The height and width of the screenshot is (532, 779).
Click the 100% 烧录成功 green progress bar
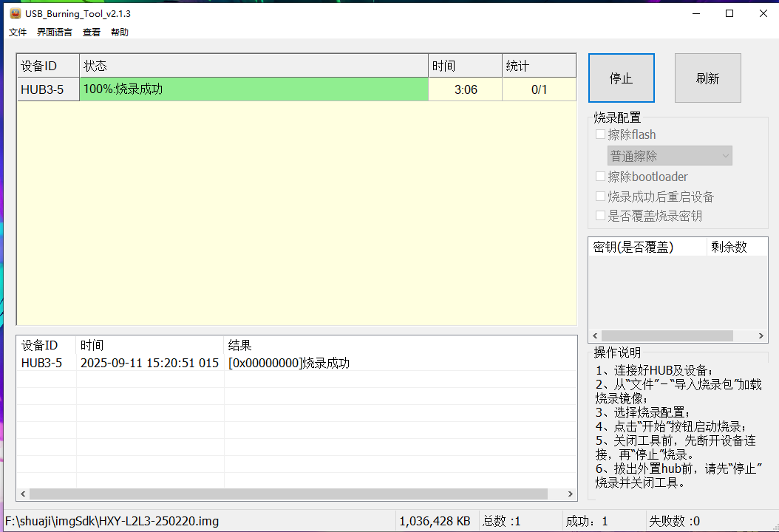coord(254,89)
